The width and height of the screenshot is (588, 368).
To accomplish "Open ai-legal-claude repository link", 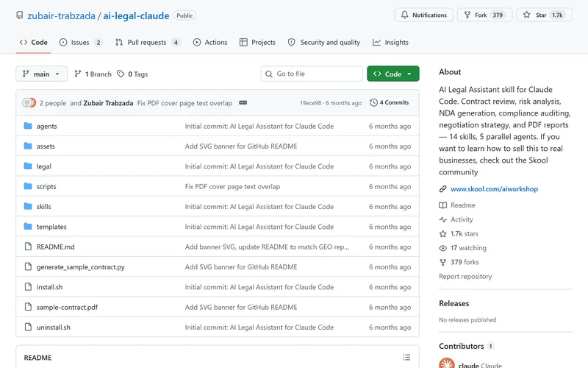I will (x=136, y=15).
